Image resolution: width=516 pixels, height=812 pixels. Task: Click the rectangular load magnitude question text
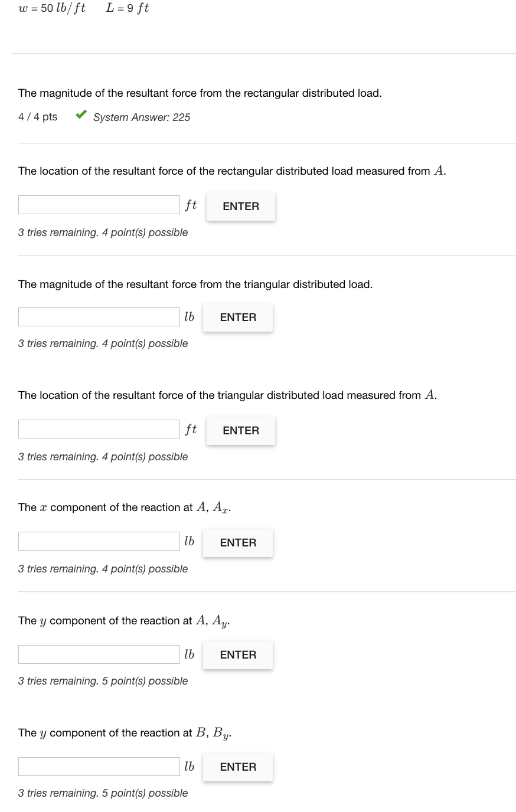pos(200,93)
